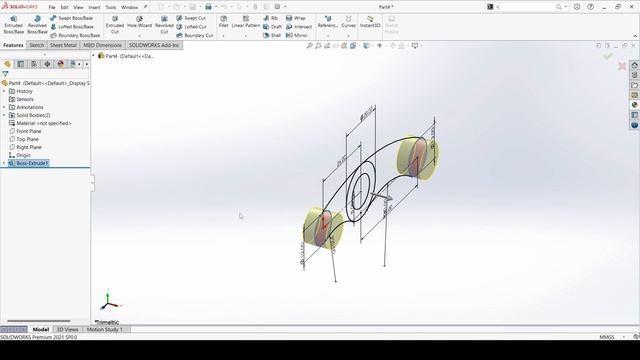
Task: Cancel with the red X in viewport
Action: pos(622,66)
